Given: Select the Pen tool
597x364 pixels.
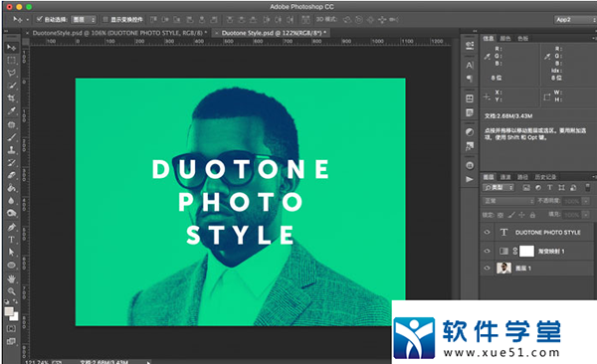Looking at the screenshot, I should click(11, 228).
